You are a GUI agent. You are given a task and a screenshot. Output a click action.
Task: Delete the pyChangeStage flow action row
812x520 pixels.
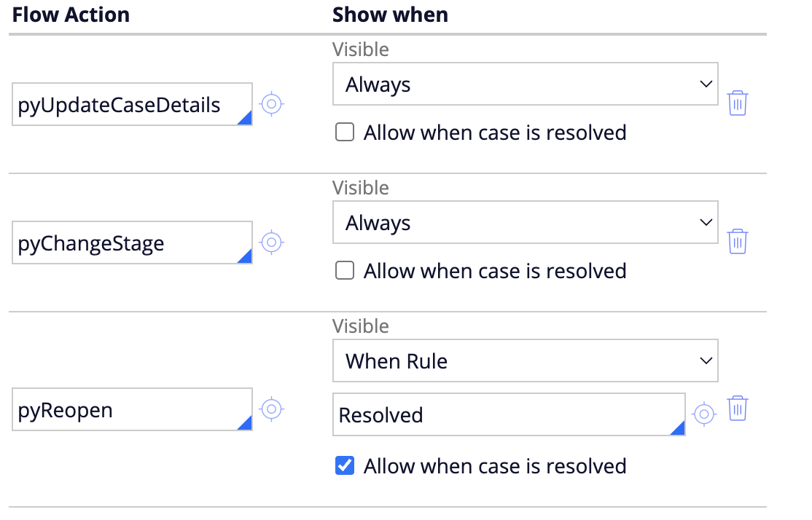738,241
